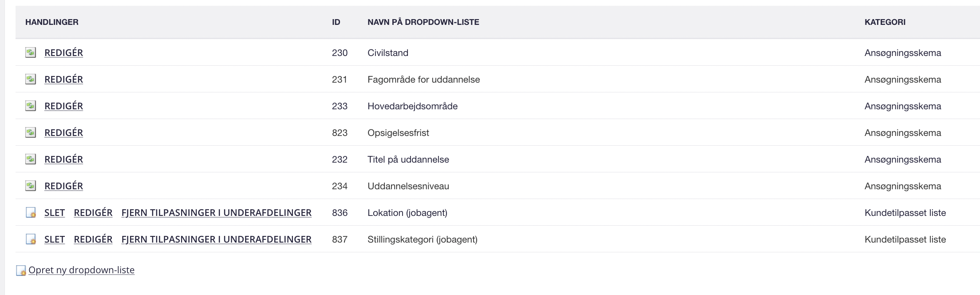This screenshot has height=295, width=980.
Task: Click the edit icon for Opsigelsesfrist
Action: click(30, 132)
